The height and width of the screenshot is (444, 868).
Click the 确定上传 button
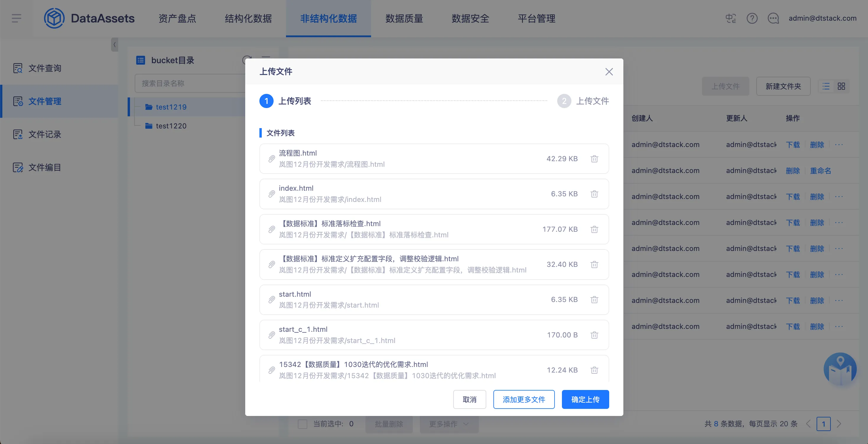point(585,399)
